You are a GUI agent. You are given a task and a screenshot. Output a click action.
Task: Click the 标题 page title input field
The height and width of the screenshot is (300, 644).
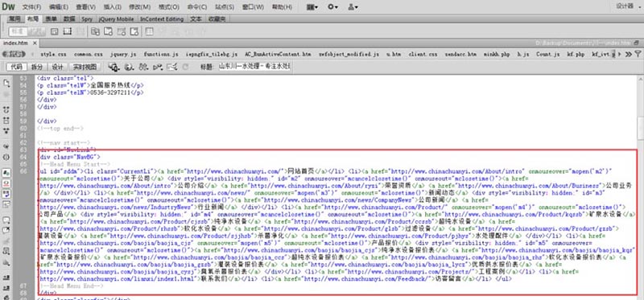[254, 67]
